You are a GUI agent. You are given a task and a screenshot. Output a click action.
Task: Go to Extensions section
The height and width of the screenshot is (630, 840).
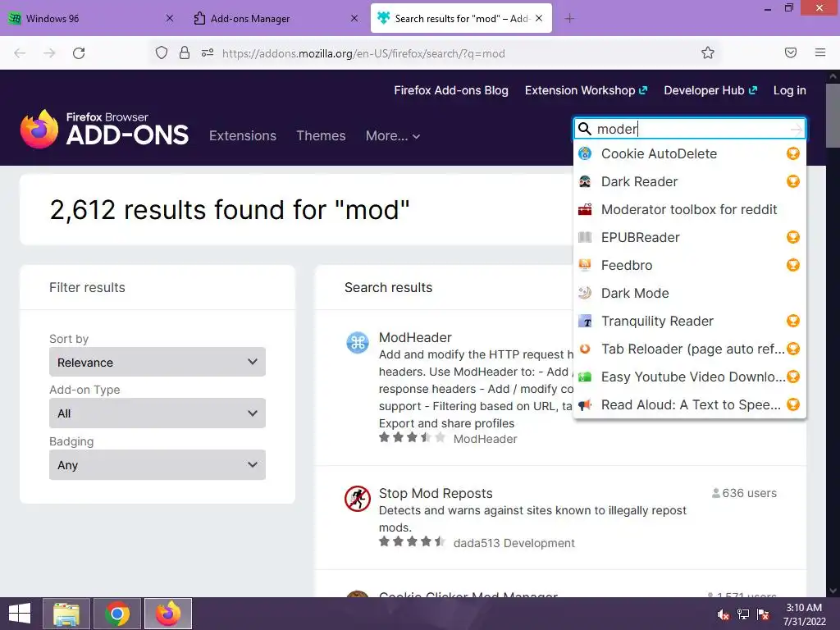pos(243,136)
